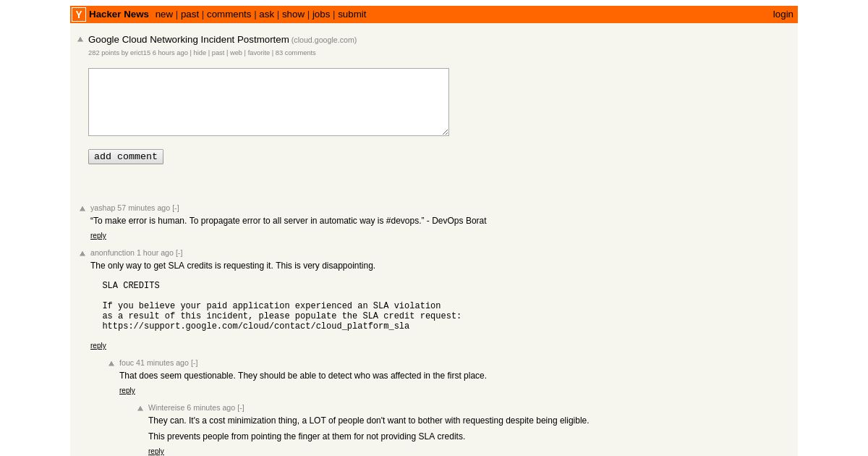Viewport: 868px width, 456px height.
Task: Collapse anonfunction's comment thread
Action: [179, 253]
